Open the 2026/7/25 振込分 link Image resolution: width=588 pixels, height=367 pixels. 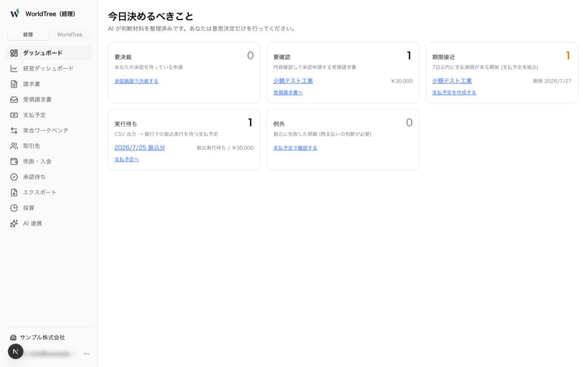coord(140,147)
